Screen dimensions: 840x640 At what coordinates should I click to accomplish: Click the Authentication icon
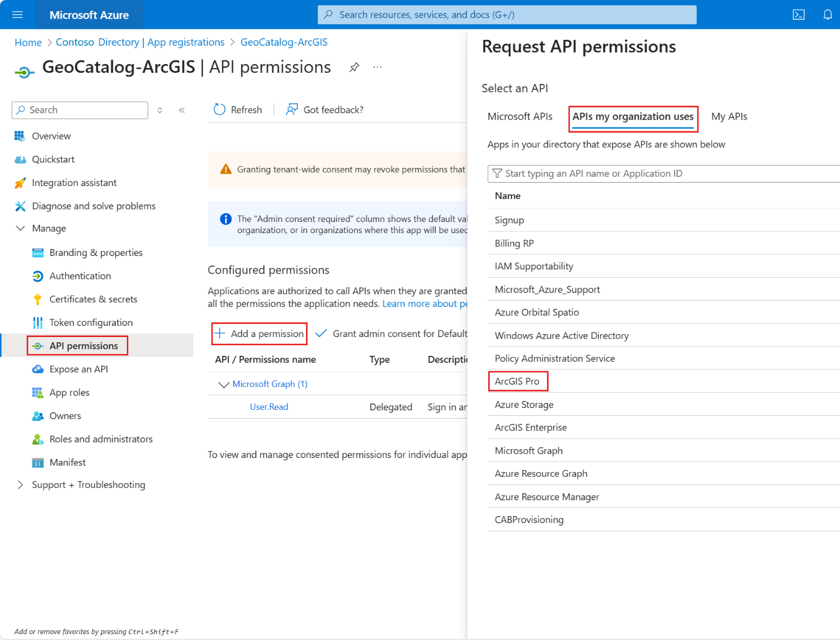[38, 276]
